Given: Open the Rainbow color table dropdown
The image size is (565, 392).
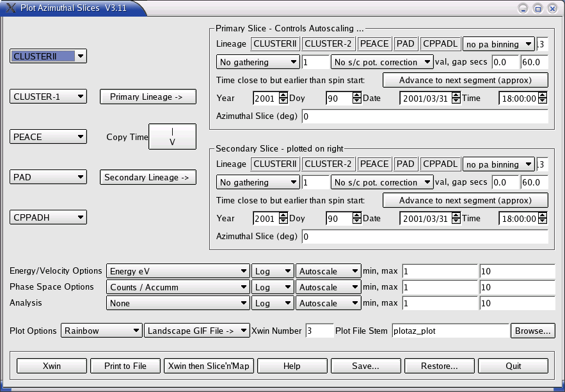Looking at the screenshot, I should coord(101,331).
